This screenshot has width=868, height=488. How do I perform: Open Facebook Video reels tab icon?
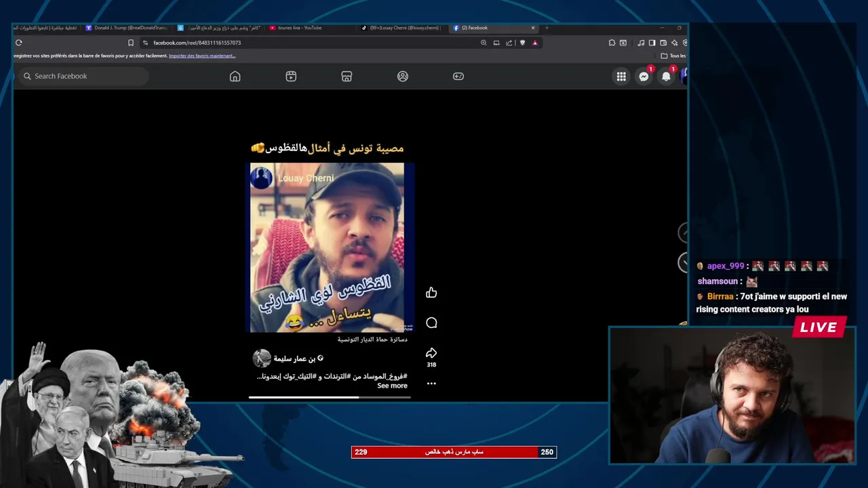tap(291, 77)
